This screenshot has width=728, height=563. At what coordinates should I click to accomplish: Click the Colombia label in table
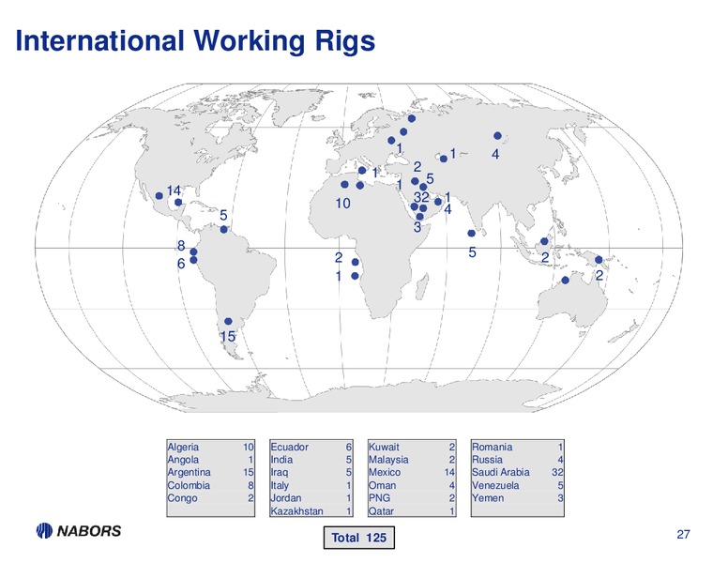(189, 485)
